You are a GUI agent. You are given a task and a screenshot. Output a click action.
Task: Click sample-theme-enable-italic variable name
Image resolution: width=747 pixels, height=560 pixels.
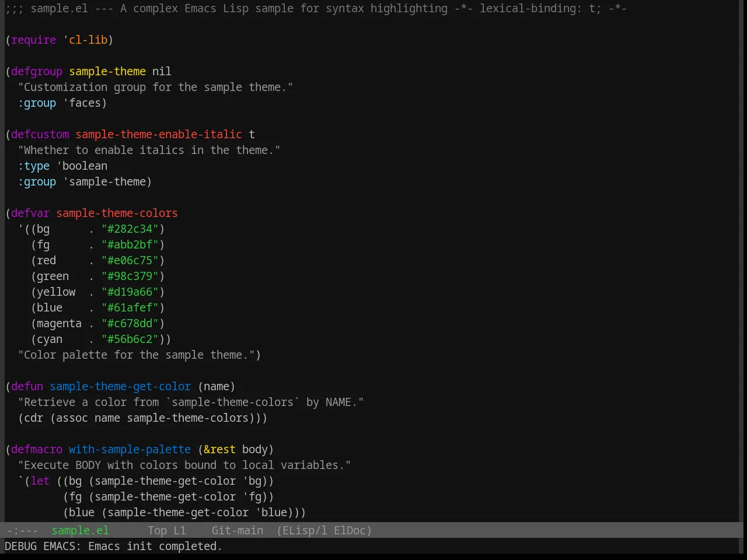click(x=159, y=134)
